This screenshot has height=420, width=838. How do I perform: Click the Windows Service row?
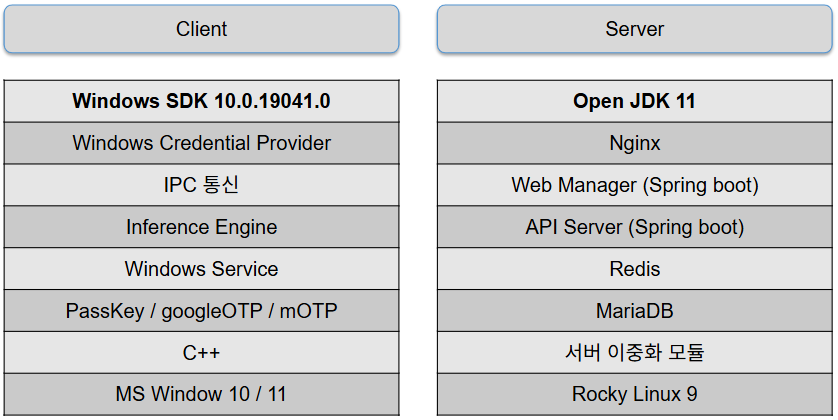(x=201, y=269)
